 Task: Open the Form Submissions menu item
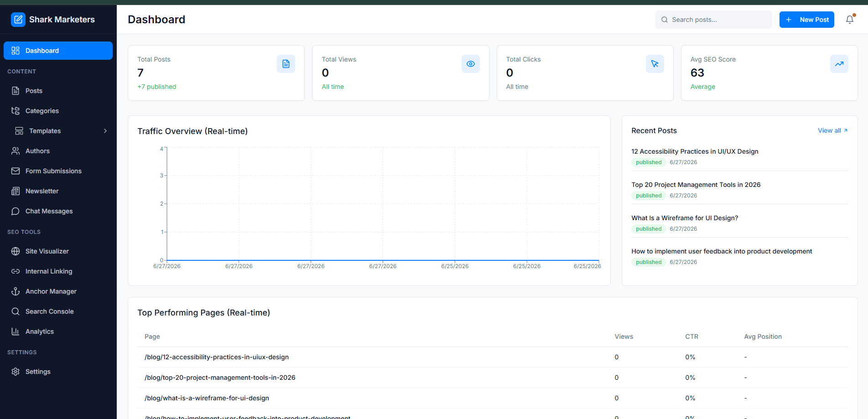[58, 171]
